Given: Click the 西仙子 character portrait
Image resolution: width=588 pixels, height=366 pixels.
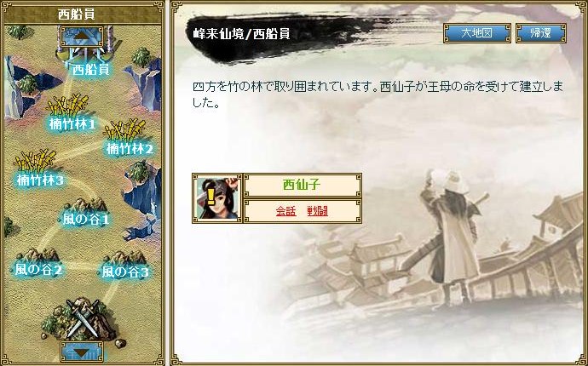Looking at the screenshot, I should click(217, 198).
